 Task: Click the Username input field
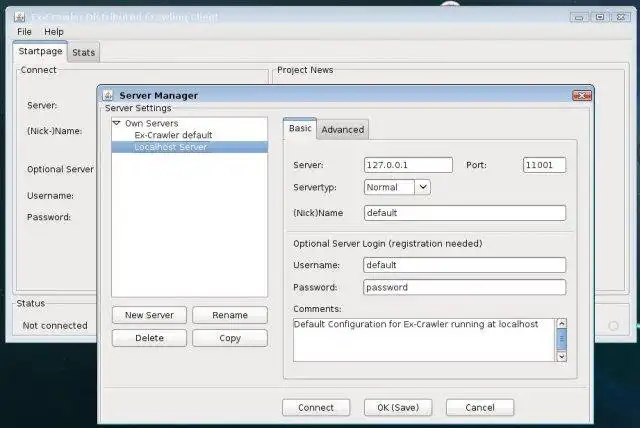click(x=464, y=265)
